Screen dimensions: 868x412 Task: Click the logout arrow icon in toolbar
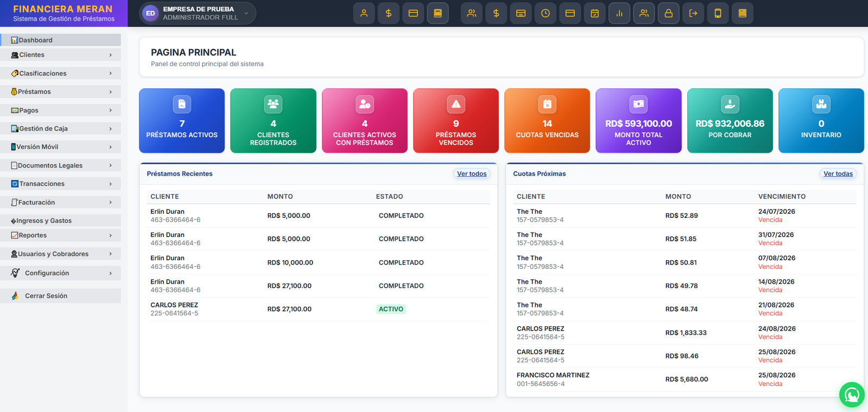pyautogui.click(x=693, y=14)
